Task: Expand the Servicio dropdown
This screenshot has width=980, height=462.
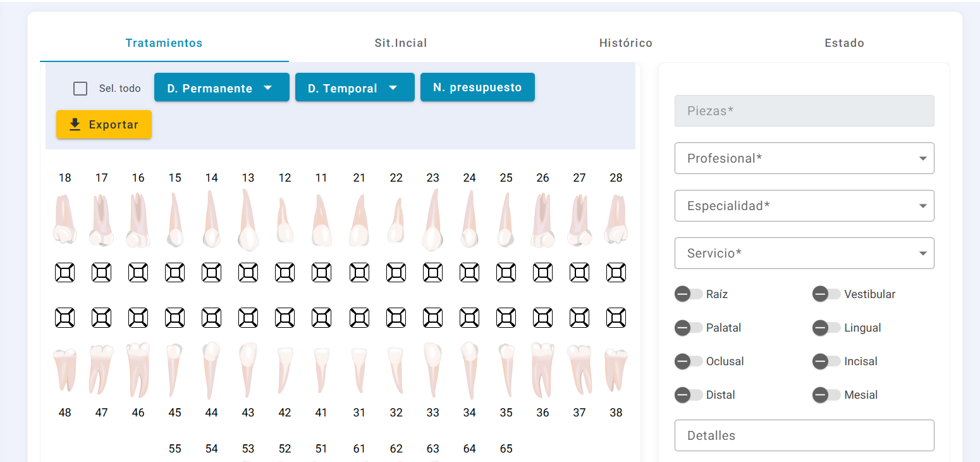Action: tap(804, 253)
